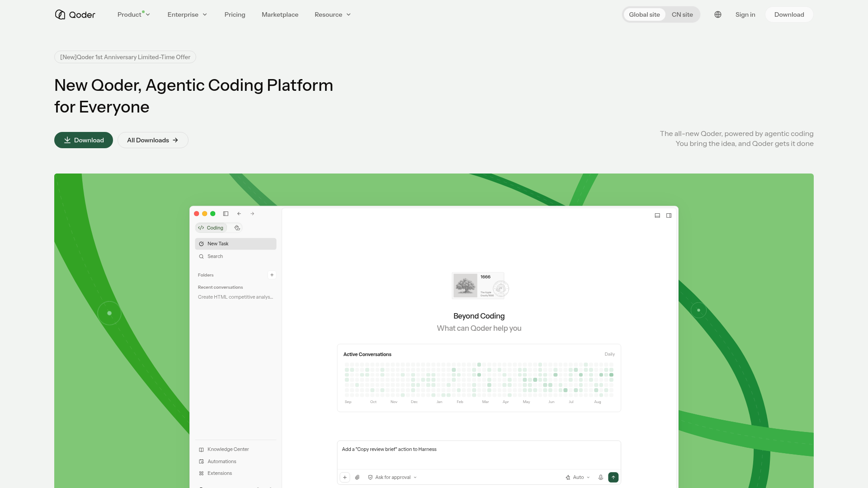Click the forward arrow in app window

pyautogui.click(x=252, y=214)
